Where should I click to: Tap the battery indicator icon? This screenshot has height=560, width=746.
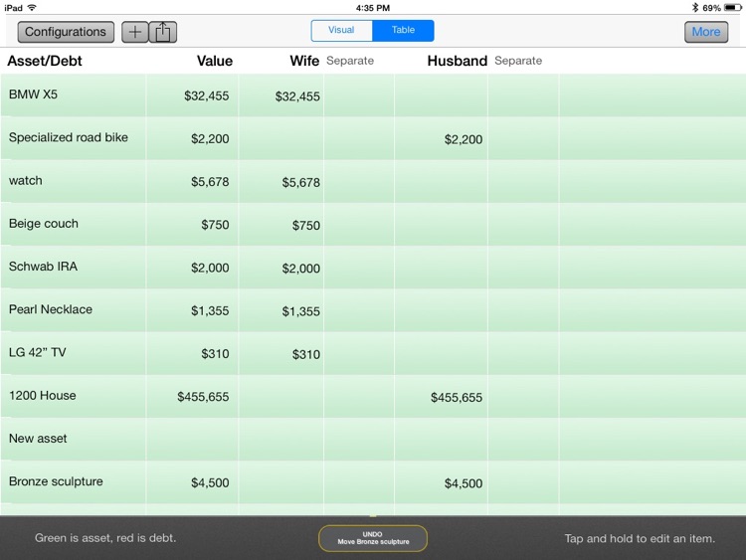(x=732, y=7)
